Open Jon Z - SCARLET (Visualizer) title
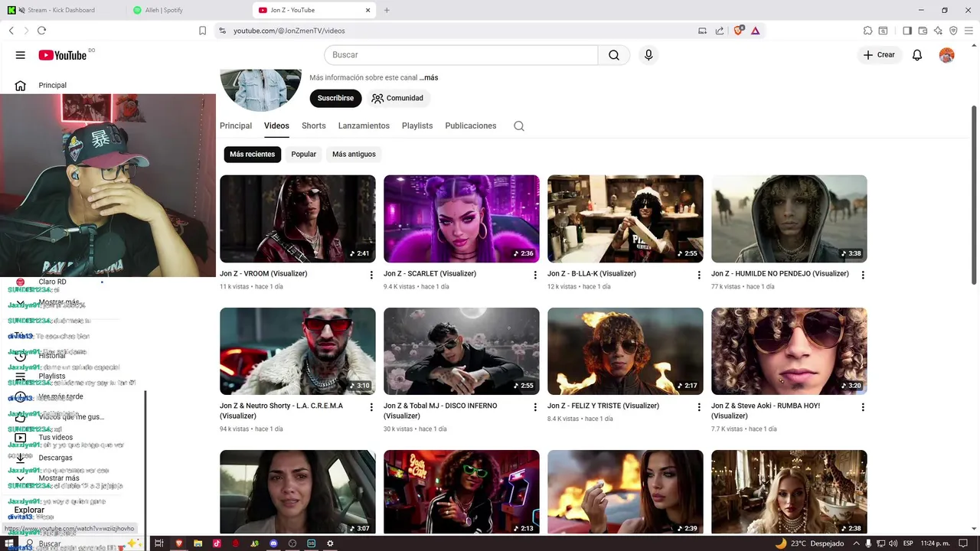This screenshot has width=980, height=551. [x=430, y=273]
